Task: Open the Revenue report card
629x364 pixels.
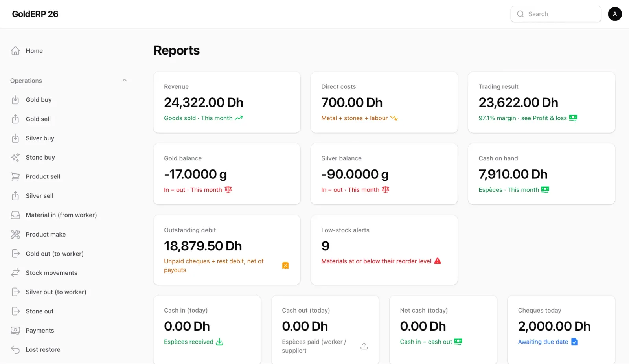Action: point(227,102)
